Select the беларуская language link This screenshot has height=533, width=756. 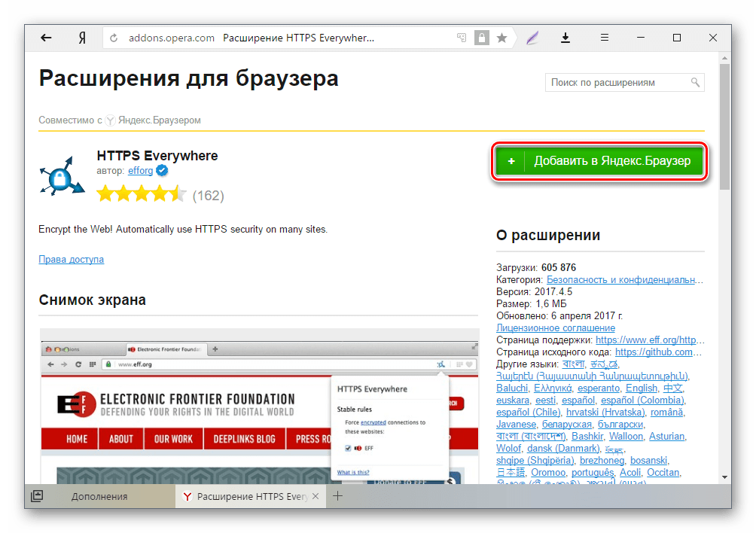(566, 424)
